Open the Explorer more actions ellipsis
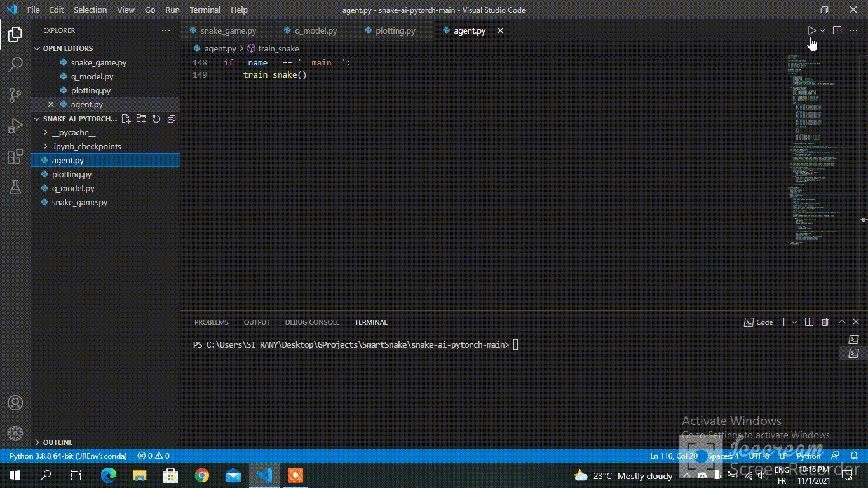The width and height of the screenshot is (868, 488). [166, 30]
